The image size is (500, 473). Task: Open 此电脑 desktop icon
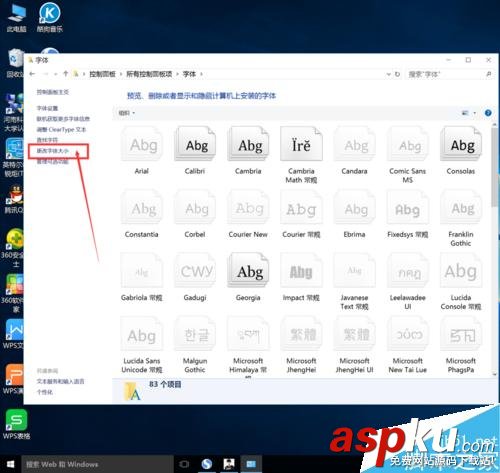point(16,18)
